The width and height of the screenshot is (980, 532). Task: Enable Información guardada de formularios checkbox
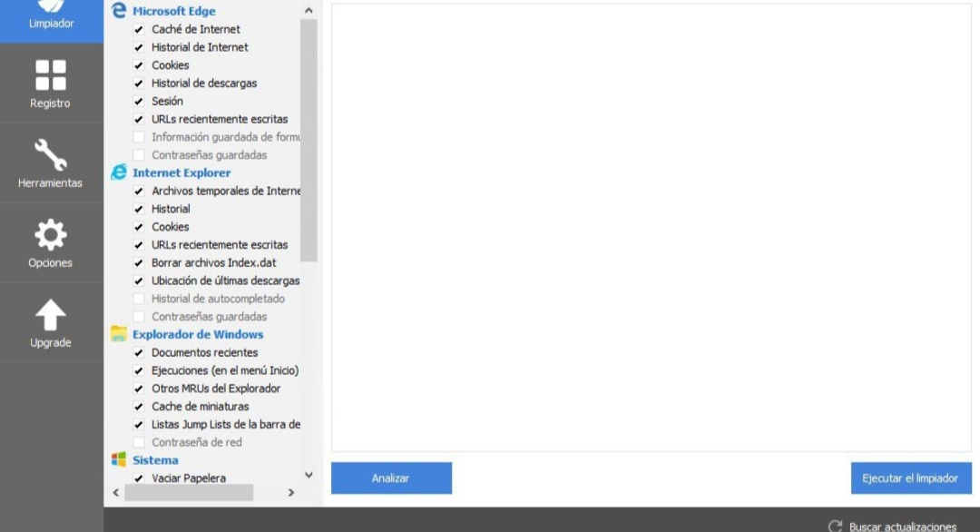(139, 137)
